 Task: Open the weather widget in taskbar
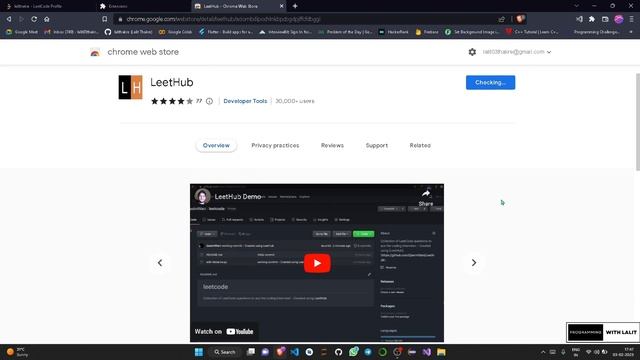17,352
